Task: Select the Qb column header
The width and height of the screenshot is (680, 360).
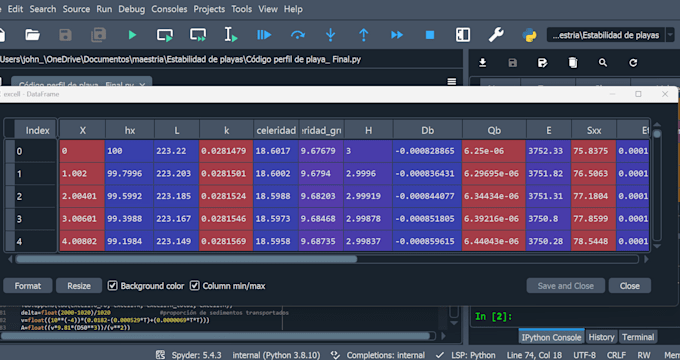Action: click(494, 130)
